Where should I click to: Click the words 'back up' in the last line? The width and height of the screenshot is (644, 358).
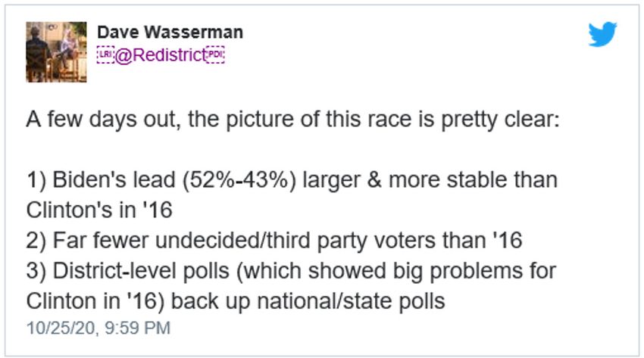click(211, 301)
